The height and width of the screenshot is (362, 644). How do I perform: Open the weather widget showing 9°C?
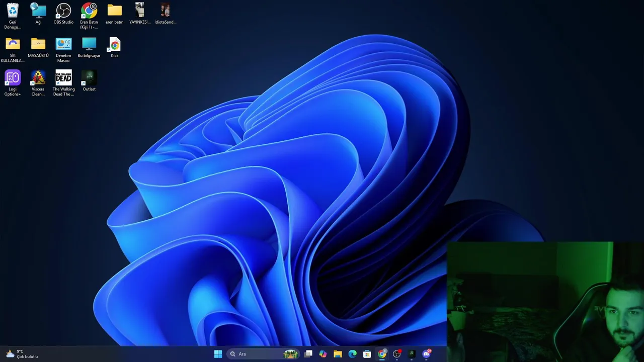[22, 354]
